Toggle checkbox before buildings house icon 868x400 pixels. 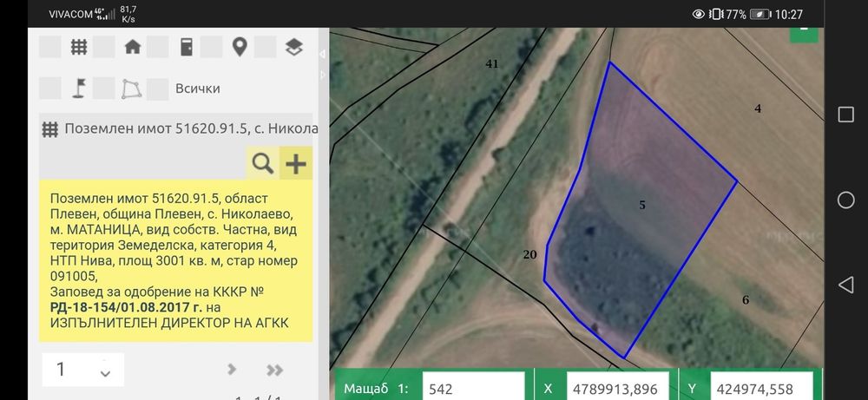[104, 47]
